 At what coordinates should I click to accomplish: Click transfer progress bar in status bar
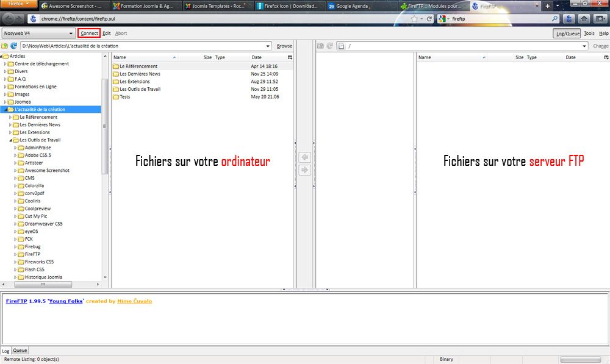coord(581,359)
